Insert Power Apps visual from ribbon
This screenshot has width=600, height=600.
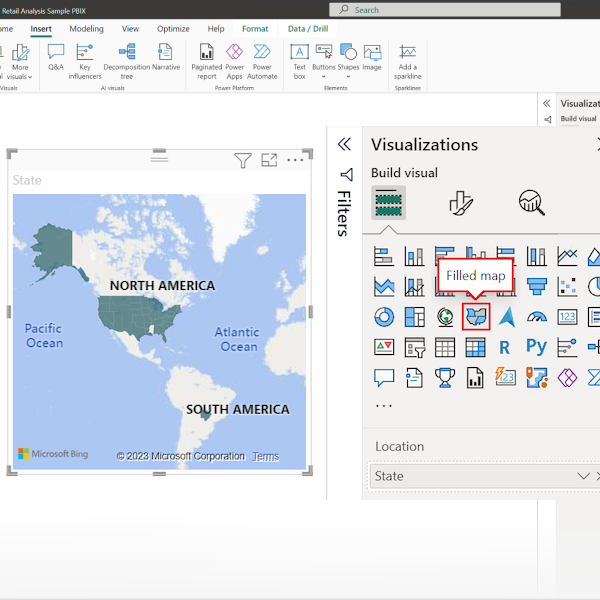[x=235, y=61]
